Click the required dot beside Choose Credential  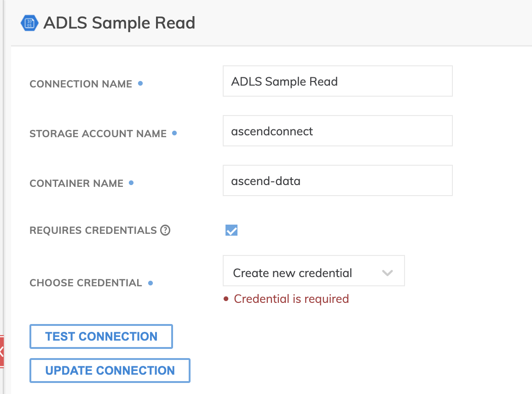coord(150,283)
